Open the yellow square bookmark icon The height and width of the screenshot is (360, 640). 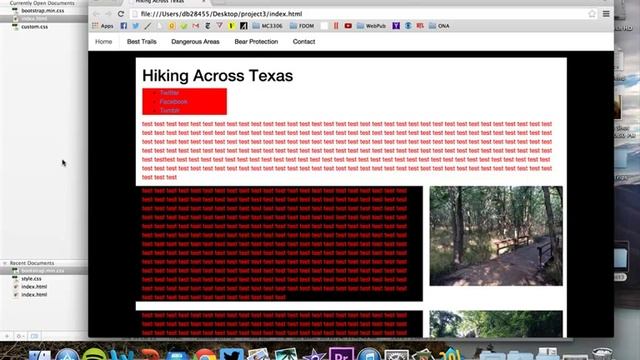coord(231,26)
